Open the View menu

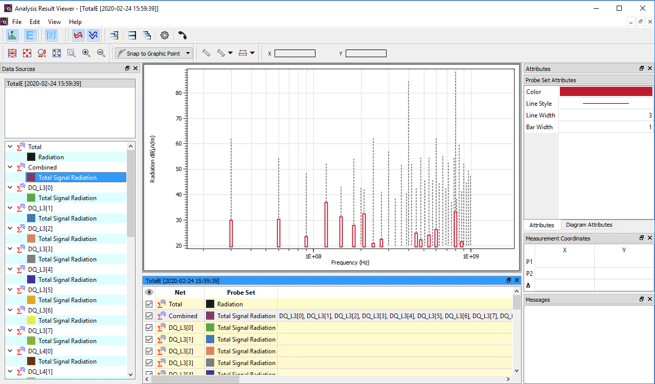[54, 22]
